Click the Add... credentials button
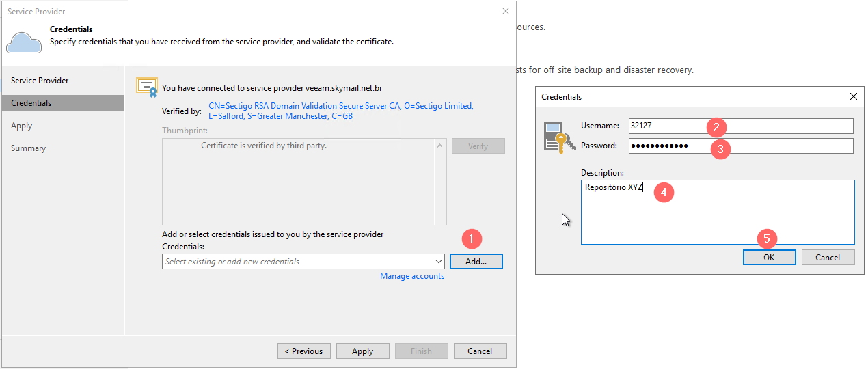Viewport: 868px width, 369px height. tap(476, 262)
